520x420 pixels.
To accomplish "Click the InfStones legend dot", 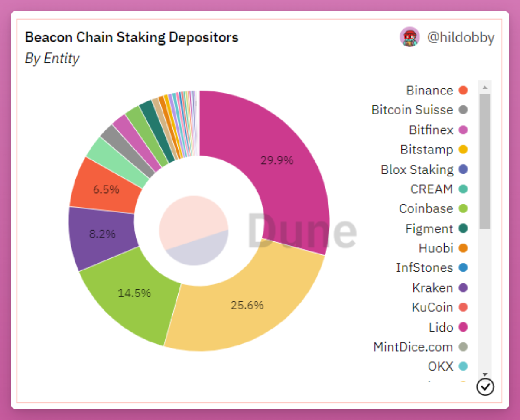I will coord(463,268).
